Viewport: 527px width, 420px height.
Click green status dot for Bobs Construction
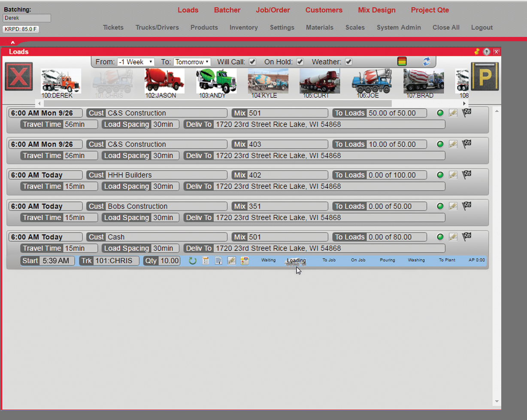(x=440, y=206)
